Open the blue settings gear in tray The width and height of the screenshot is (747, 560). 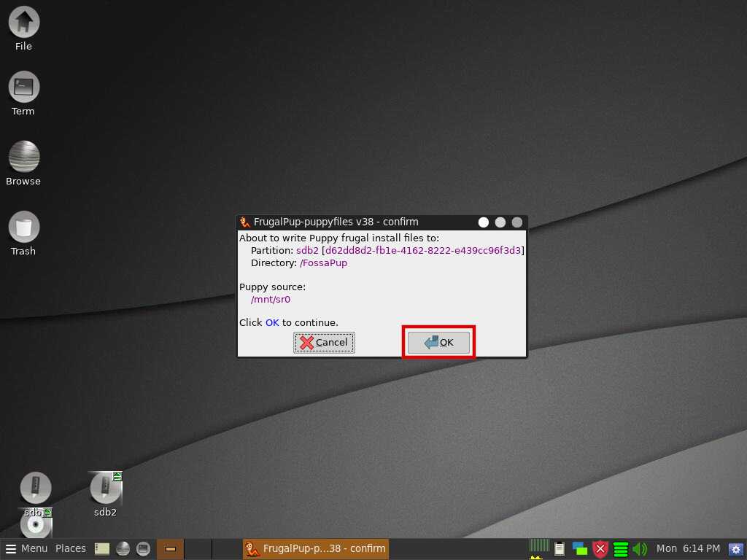(x=736, y=549)
